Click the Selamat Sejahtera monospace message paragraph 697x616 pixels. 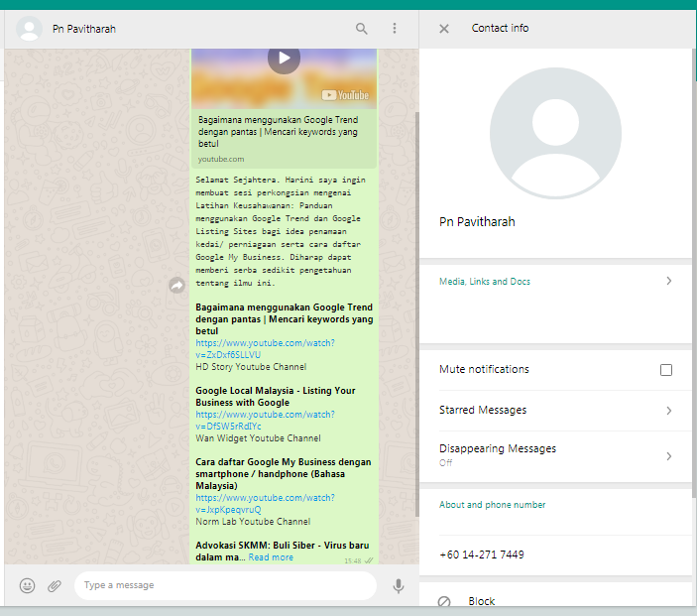281,231
